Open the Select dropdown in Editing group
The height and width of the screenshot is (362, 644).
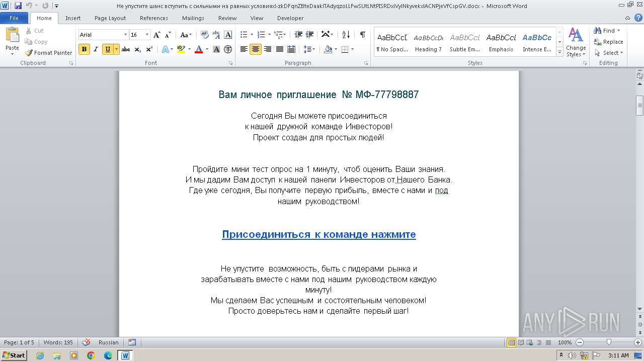[x=608, y=53]
